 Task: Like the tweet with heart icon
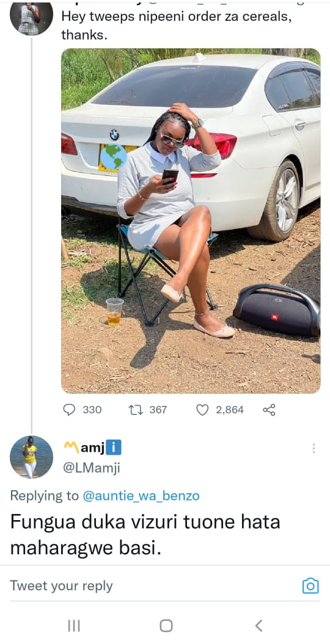[202, 410]
